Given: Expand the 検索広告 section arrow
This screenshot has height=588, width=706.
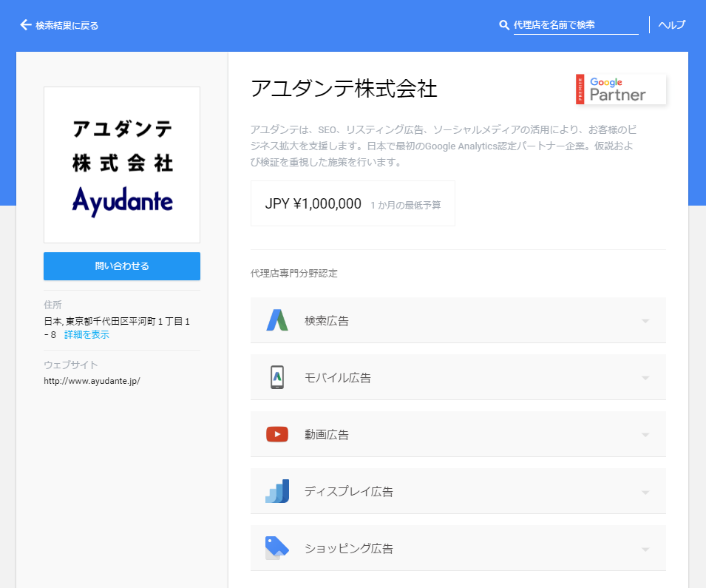Looking at the screenshot, I should coord(645,321).
